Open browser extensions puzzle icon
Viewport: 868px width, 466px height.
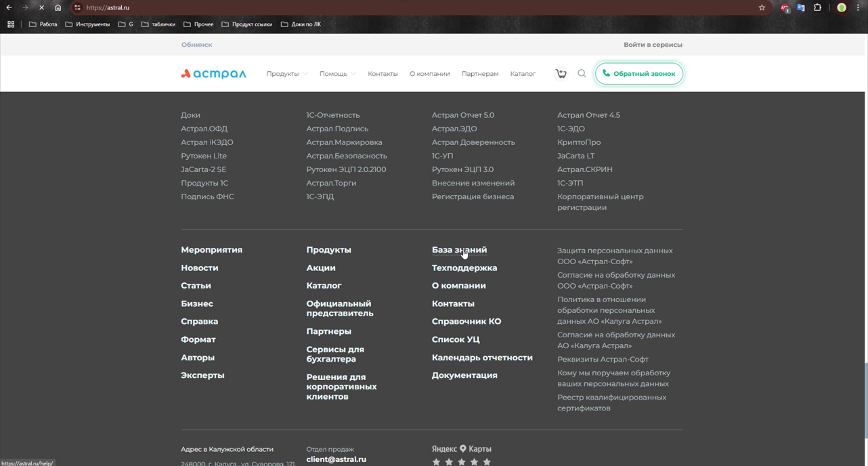tap(817, 7)
